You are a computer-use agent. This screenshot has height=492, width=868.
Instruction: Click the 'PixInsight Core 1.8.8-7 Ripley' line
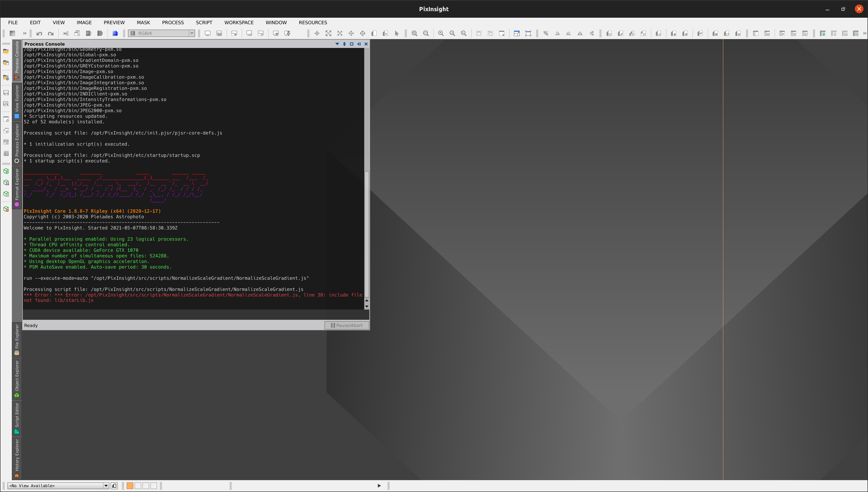click(x=92, y=211)
